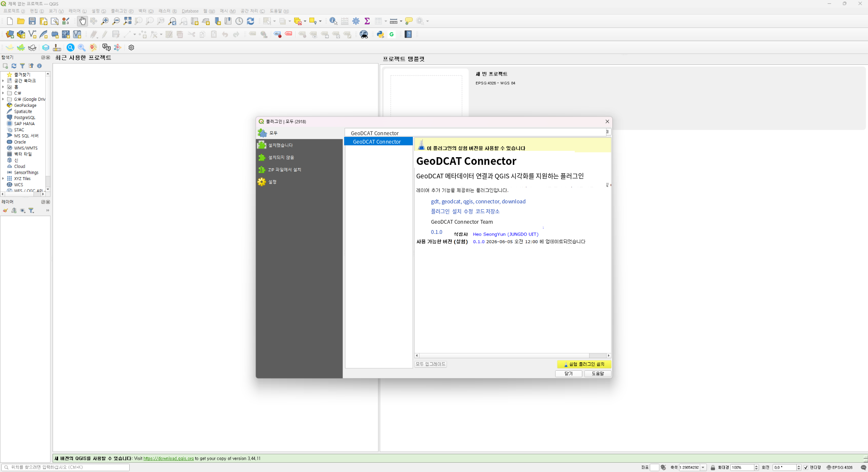Click the Zoom Full extent icon

pyautogui.click(x=127, y=21)
